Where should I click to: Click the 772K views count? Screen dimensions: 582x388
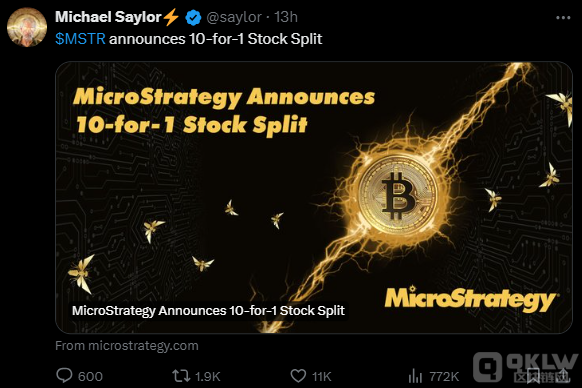tap(444, 376)
